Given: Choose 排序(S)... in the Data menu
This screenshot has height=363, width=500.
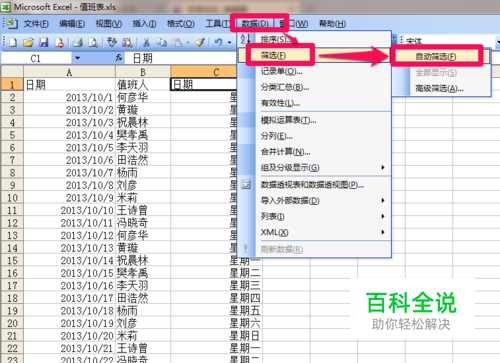Looking at the screenshot, I should [314, 39].
